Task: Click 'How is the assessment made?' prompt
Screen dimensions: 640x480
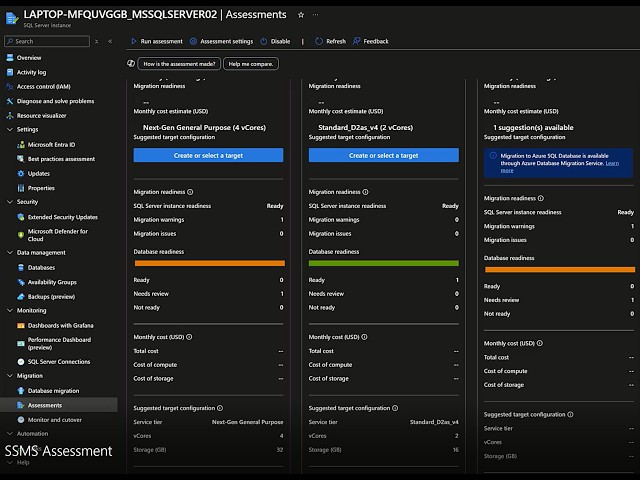Action: pyautogui.click(x=179, y=64)
